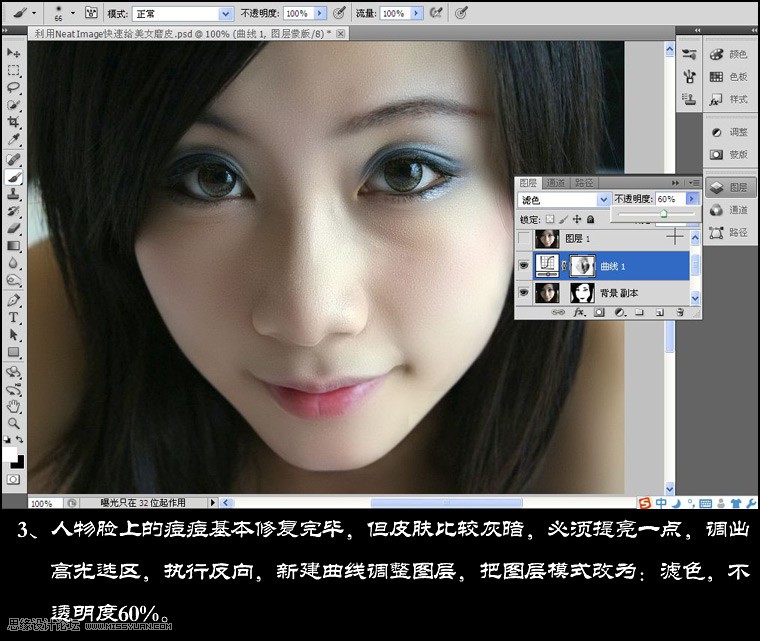760x641 pixels.
Task: Click the add layer style fx icon
Action: 578,312
